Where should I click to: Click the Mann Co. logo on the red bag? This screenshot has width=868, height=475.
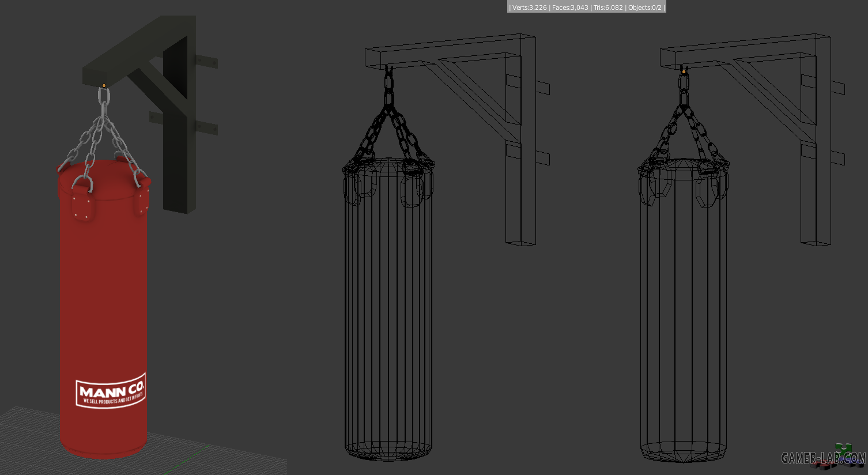click(x=111, y=391)
